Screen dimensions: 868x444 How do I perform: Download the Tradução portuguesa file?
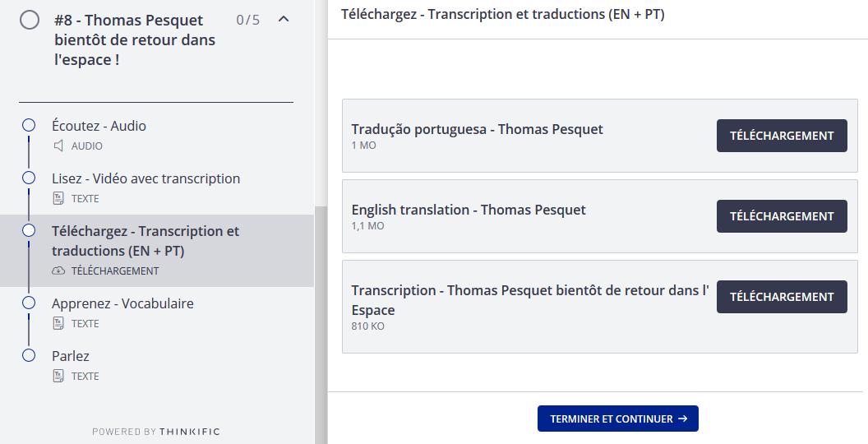[x=782, y=136]
